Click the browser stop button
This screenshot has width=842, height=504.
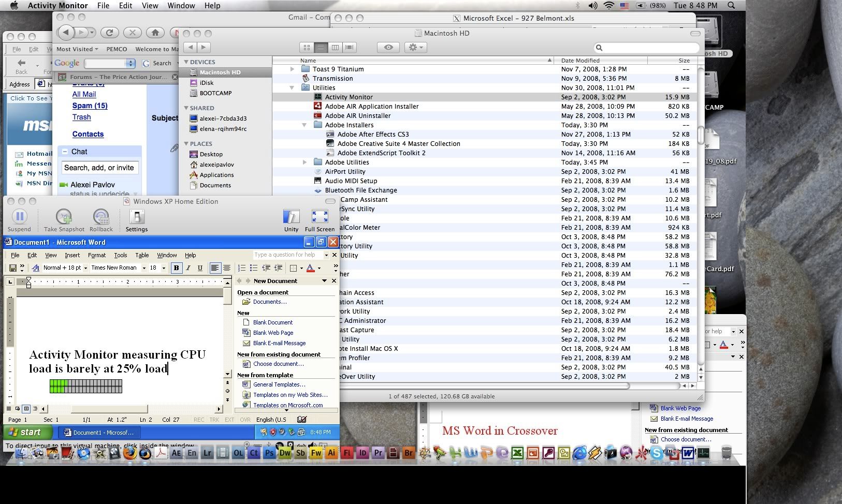pyautogui.click(x=132, y=32)
